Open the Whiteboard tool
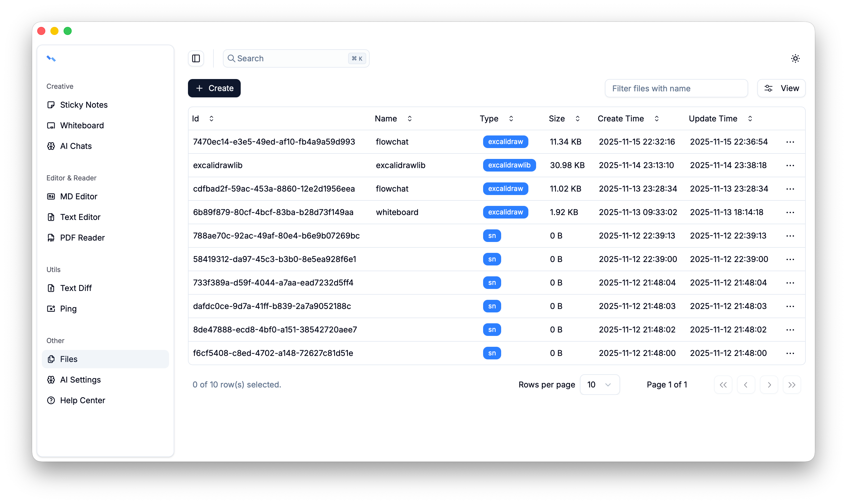This screenshot has width=847, height=504. (82, 125)
